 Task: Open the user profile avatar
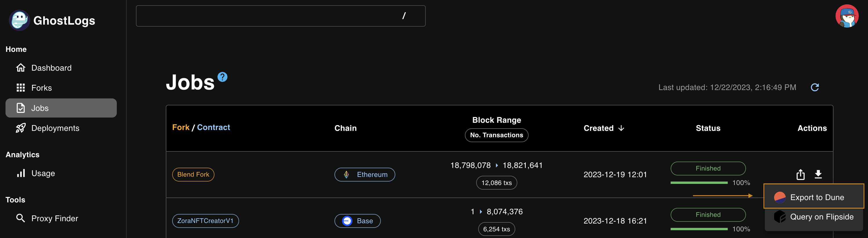tap(847, 16)
